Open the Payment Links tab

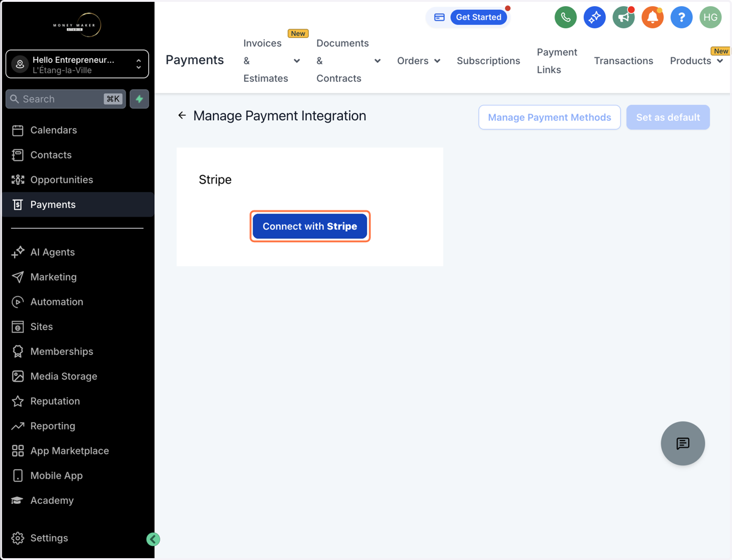coord(557,60)
